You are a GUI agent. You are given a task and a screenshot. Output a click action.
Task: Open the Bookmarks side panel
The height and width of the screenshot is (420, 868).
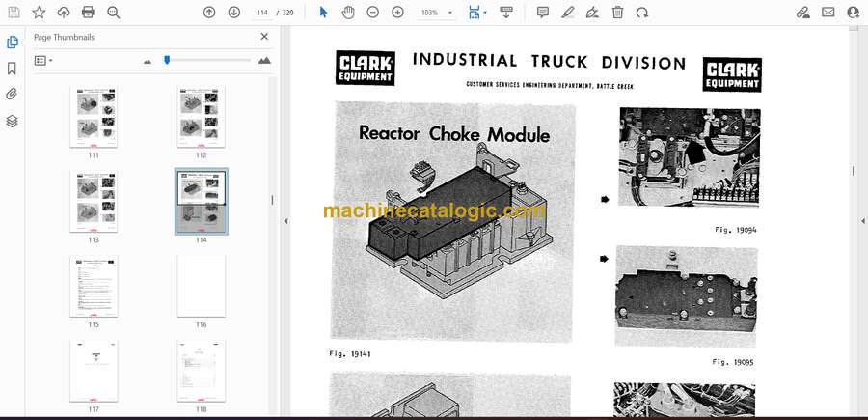[x=12, y=69]
